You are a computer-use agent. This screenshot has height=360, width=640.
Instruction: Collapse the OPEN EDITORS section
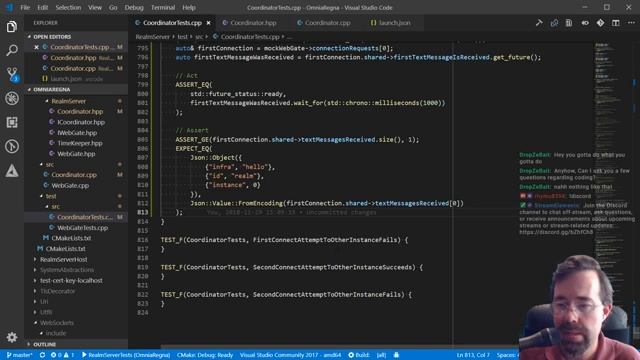coord(76,37)
